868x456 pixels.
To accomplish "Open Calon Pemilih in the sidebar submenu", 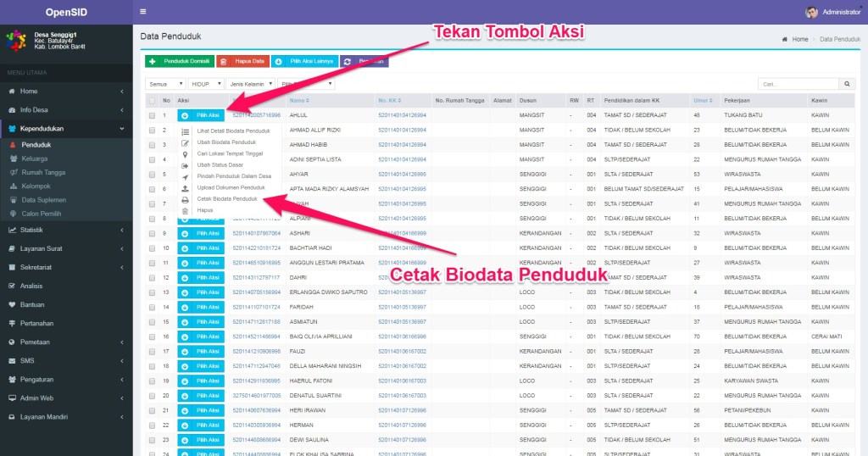I will (x=42, y=214).
